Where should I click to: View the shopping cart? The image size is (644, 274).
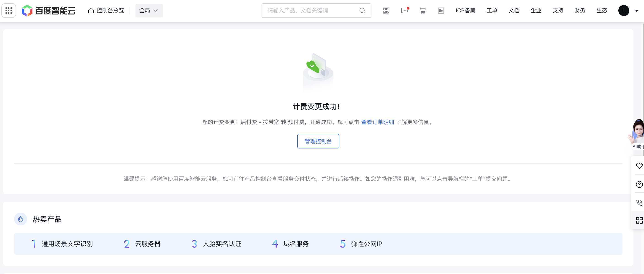pyautogui.click(x=422, y=11)
